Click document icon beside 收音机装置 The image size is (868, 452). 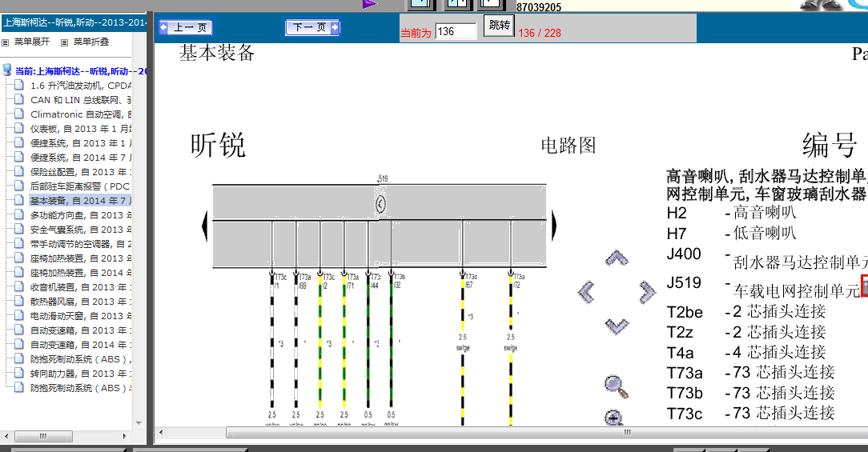click(x=19, y=286)
